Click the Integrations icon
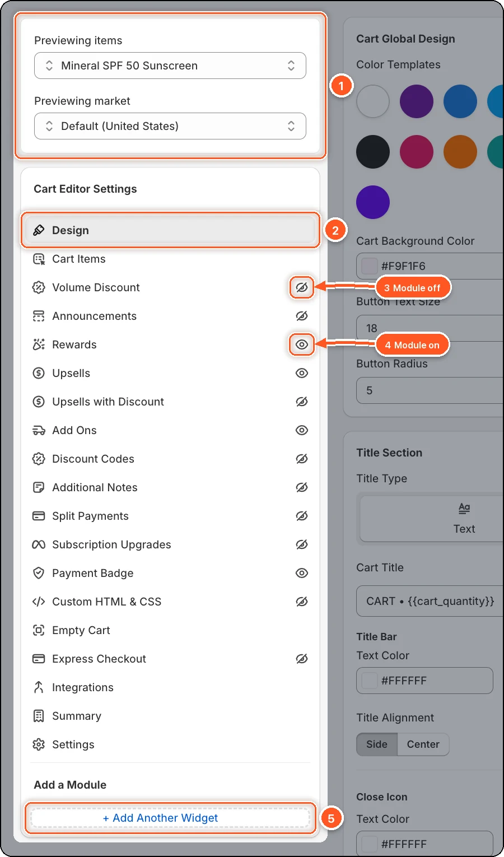This screenshot has width=504, height=857. pyautogui.click(x=39, y=687)
